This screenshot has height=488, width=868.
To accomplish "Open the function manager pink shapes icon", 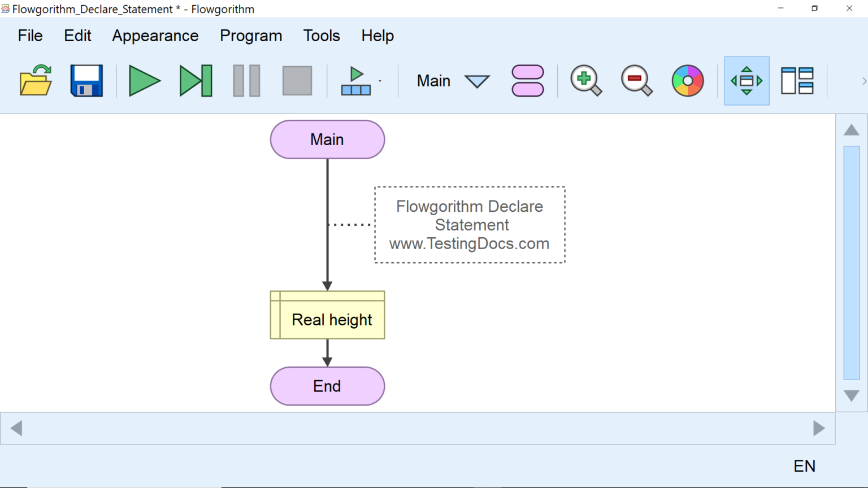I will [x=527, y=81].
